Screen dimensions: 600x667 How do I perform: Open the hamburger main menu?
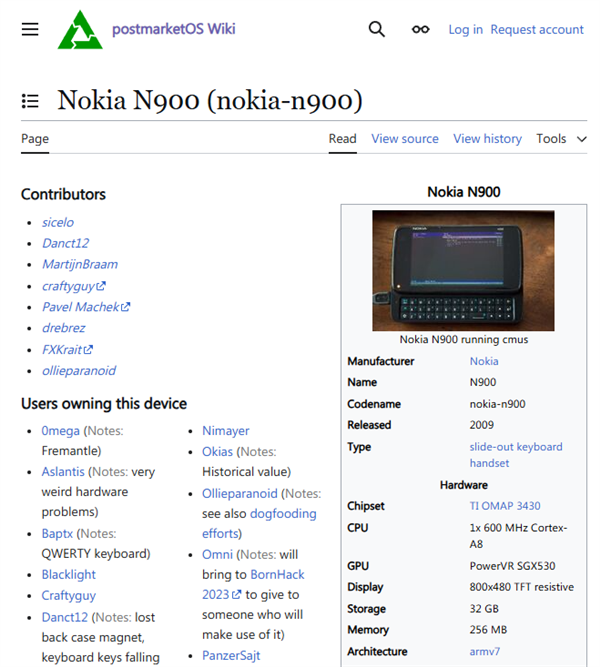[x=30, y=29]
